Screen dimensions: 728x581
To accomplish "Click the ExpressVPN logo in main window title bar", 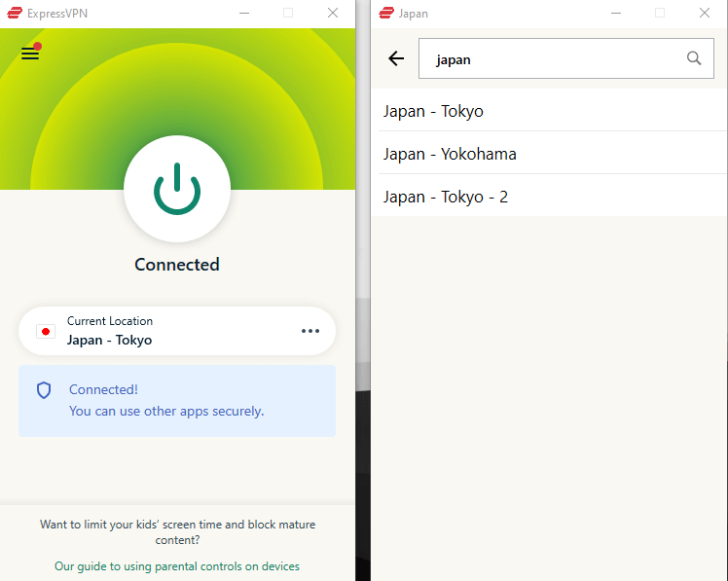I will coord(15,13).
